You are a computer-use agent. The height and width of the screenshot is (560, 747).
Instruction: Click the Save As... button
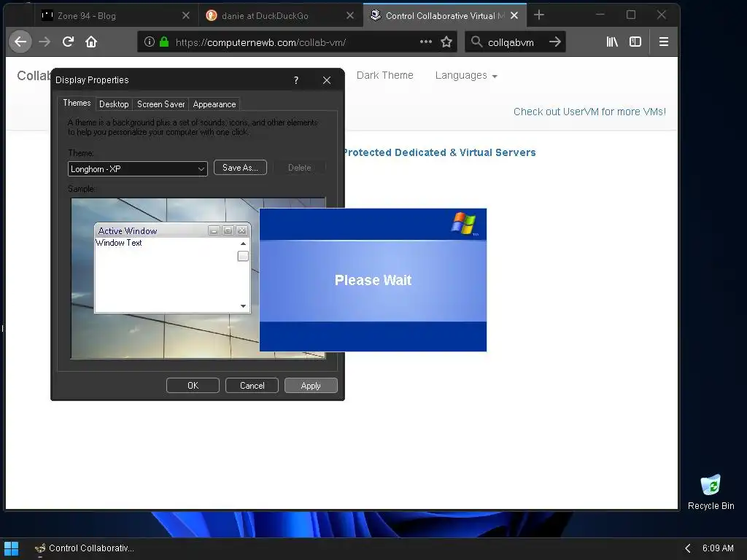click(x=240, y=168)
